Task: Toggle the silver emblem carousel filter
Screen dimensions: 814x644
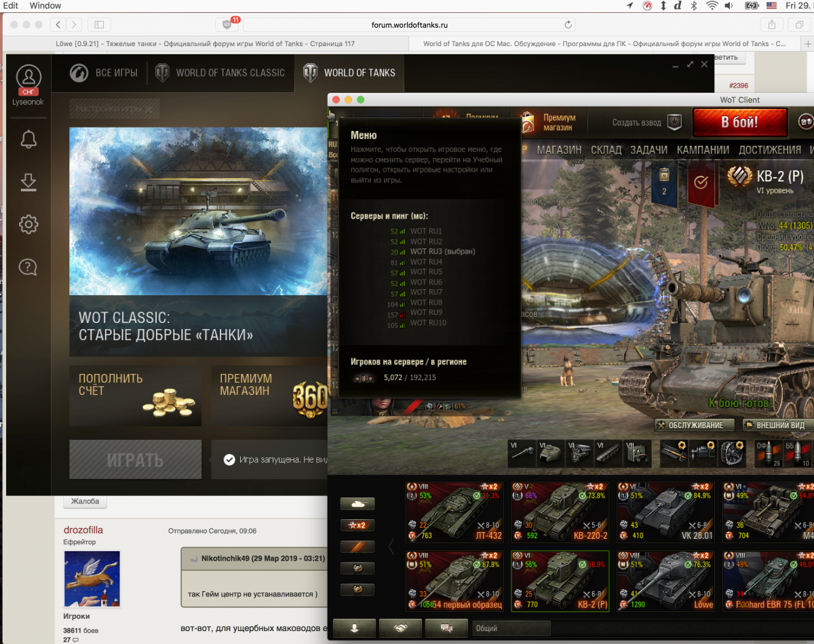Action: (x=357, y=567)
